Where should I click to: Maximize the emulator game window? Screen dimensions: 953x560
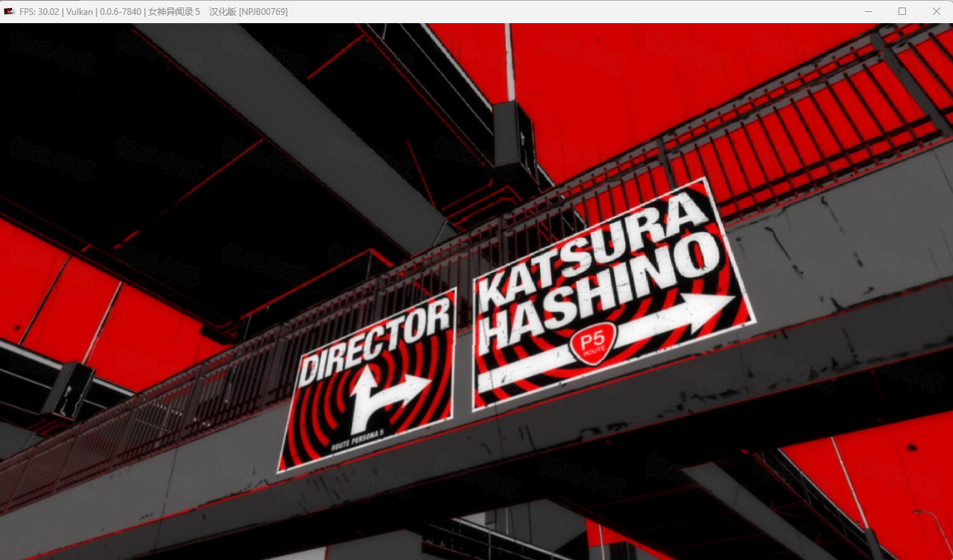pyautogui.click(x=902, y=11)
